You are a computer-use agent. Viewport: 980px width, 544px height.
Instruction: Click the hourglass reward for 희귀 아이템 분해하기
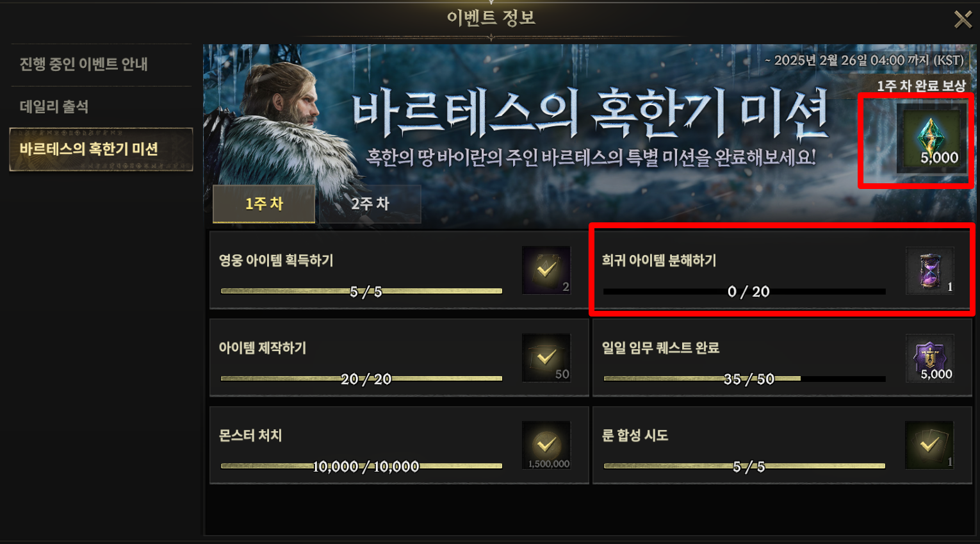pyautogui.click(x=930, y=270)
